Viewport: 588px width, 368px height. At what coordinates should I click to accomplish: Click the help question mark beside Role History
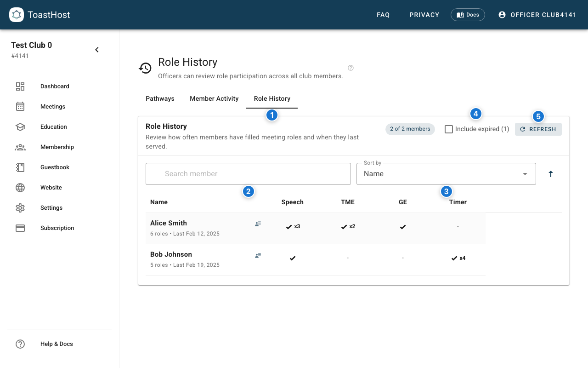coord(351,68)
